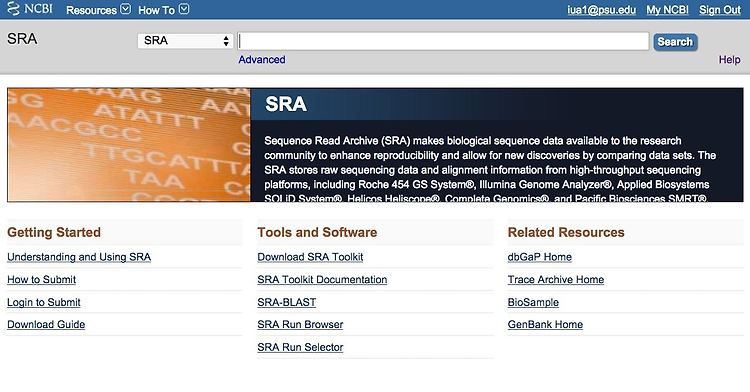The height and width of the screenshot is (392, 750).
Task: Click the Tools and Software heading
Action: [317, 232]
